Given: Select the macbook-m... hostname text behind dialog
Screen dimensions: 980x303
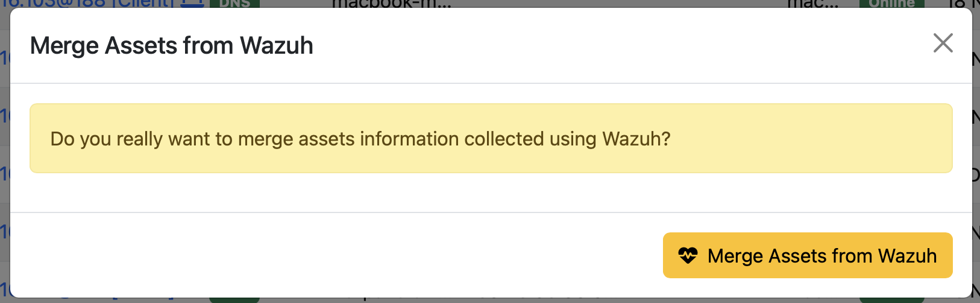Looking at the screenshot, I should [391, 4].
